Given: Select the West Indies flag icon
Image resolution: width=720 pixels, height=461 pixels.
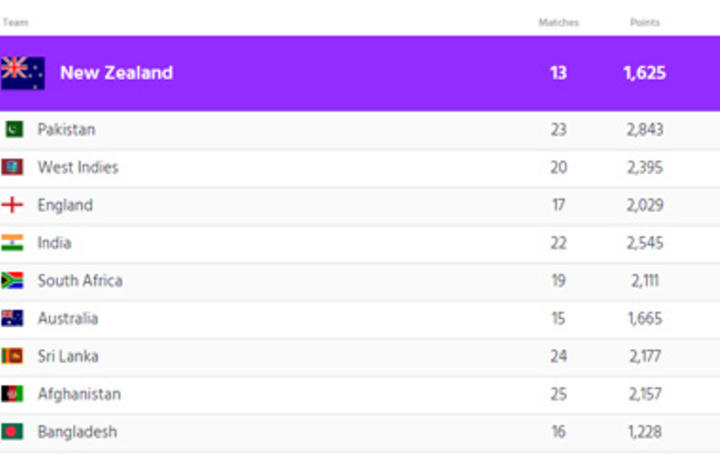Looking at the screenshot, I should 13,168.
